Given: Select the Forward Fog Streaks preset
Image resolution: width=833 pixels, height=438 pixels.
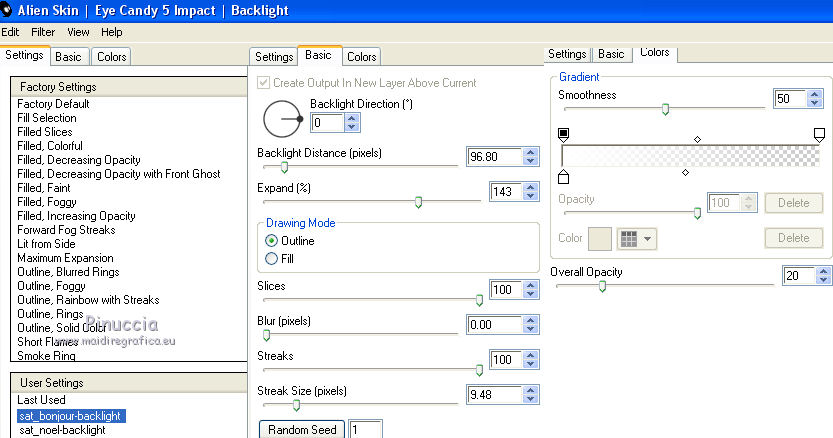Looking at the screenshot, I should click(x=66, y=230).
